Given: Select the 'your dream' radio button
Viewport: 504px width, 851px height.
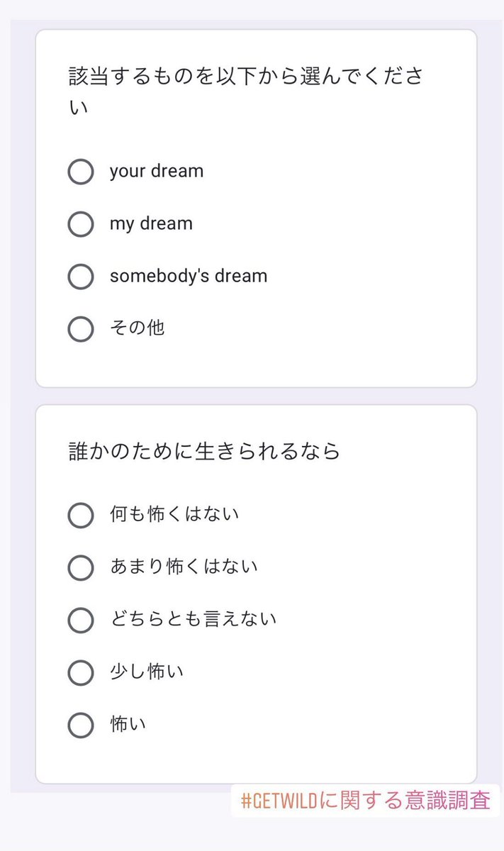Looking at the screenshot, I should click(x=80, y=171).
